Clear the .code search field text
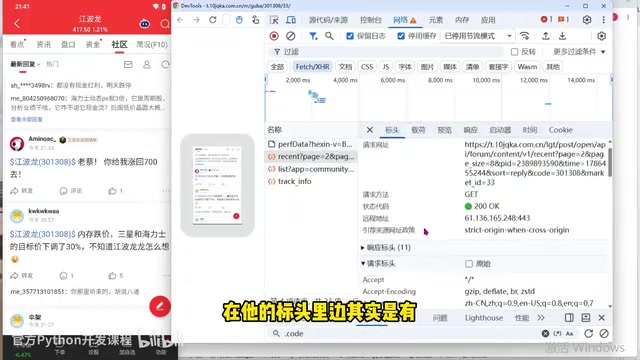 (x=545, y=333)
